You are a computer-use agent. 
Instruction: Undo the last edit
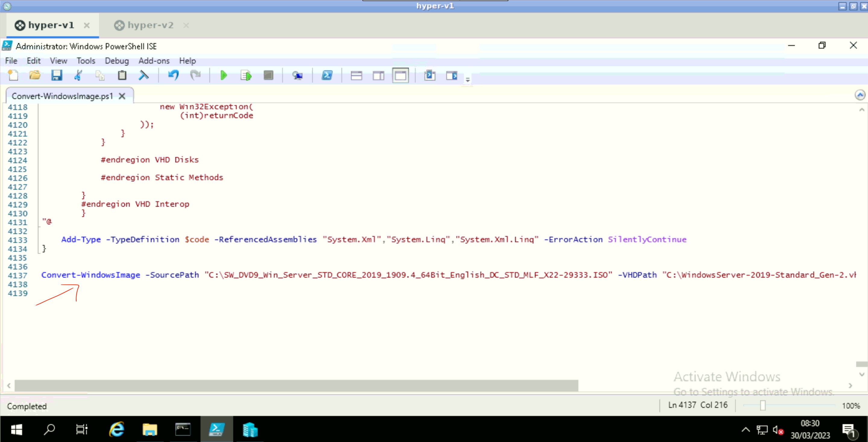173,75
